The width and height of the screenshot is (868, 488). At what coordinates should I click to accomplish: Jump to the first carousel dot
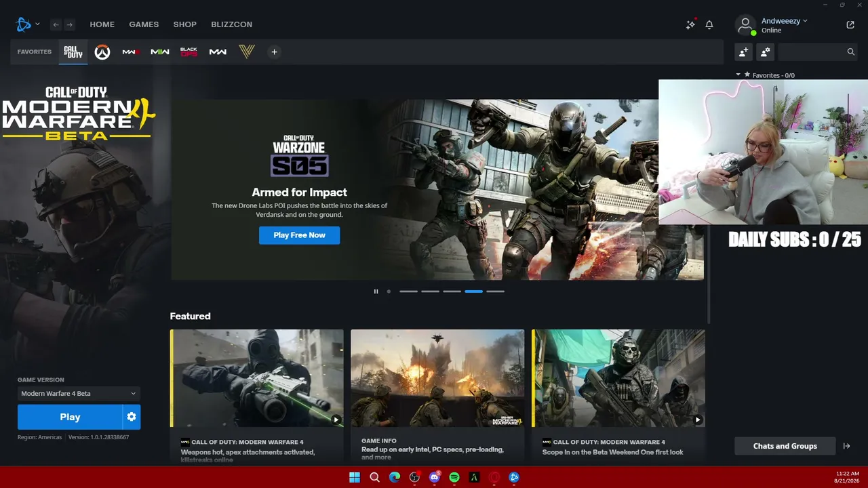[x=389, y=291]
